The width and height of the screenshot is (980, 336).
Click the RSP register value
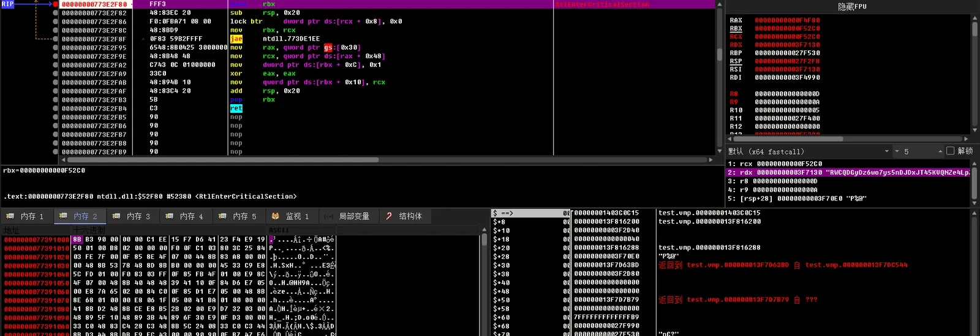(x=787, y=61)
